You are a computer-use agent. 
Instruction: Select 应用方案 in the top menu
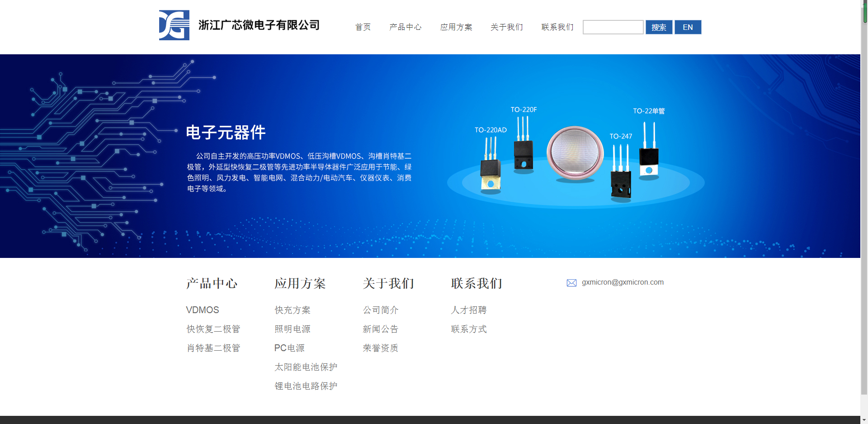point(456,27)
